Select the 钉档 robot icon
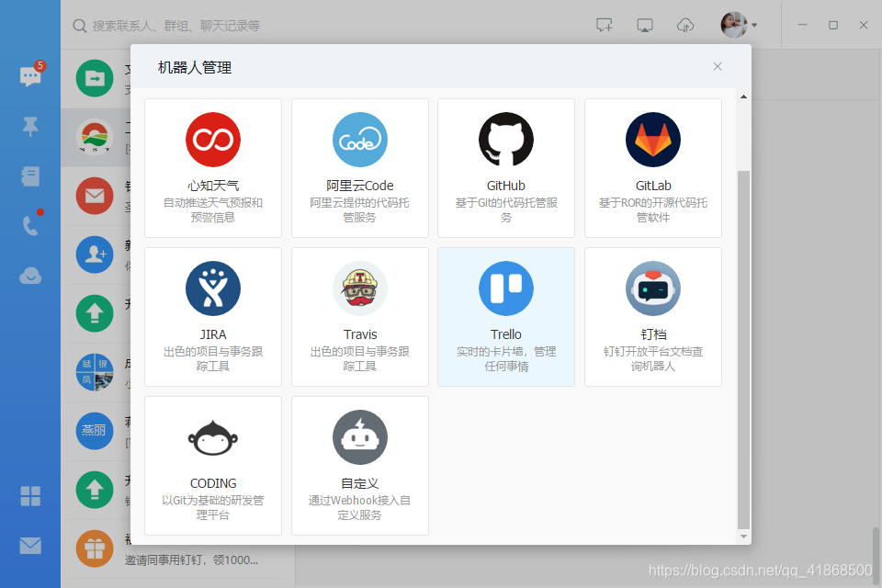 (x=653, y=288)
